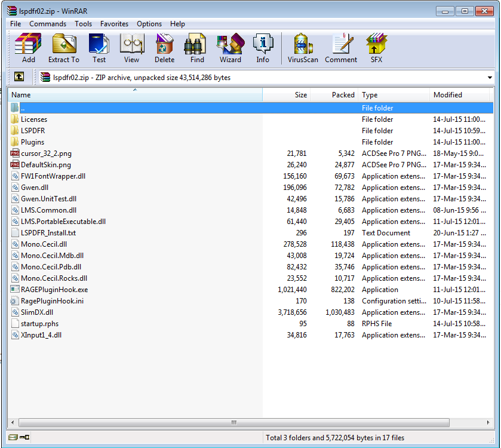The height and width of the screenshot is (448, 501).
Task: Click the WinRAR title bar icon
Action: click(12, 11)
